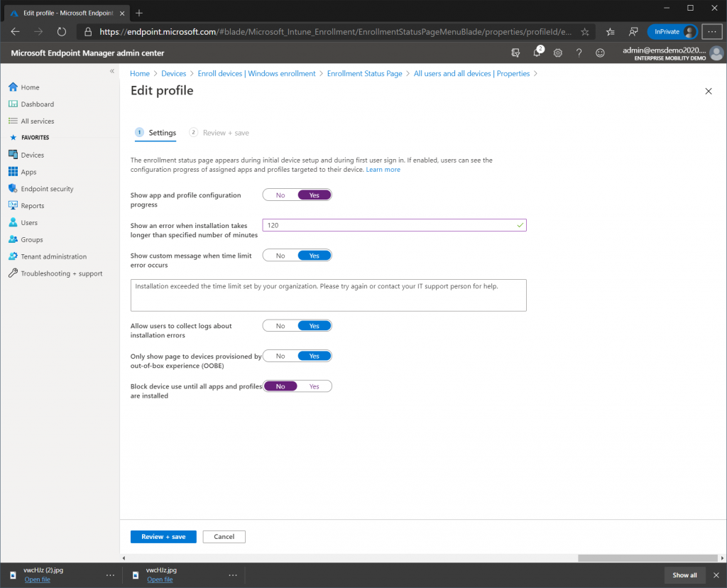Open the admin account menu

coord(672,53)
